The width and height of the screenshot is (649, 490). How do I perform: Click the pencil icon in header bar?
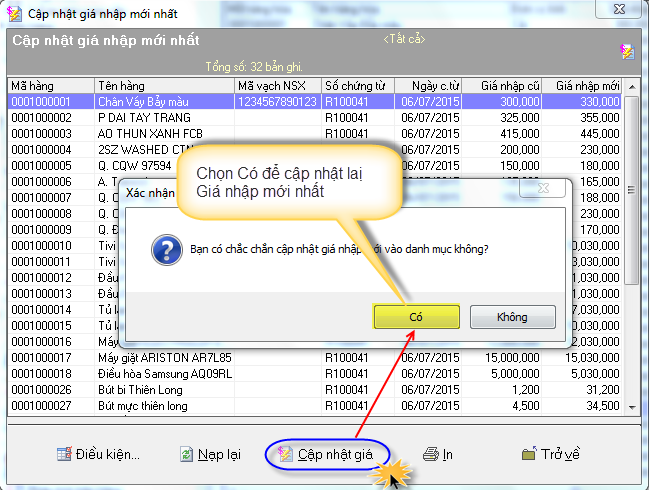[x=626, y=50]
